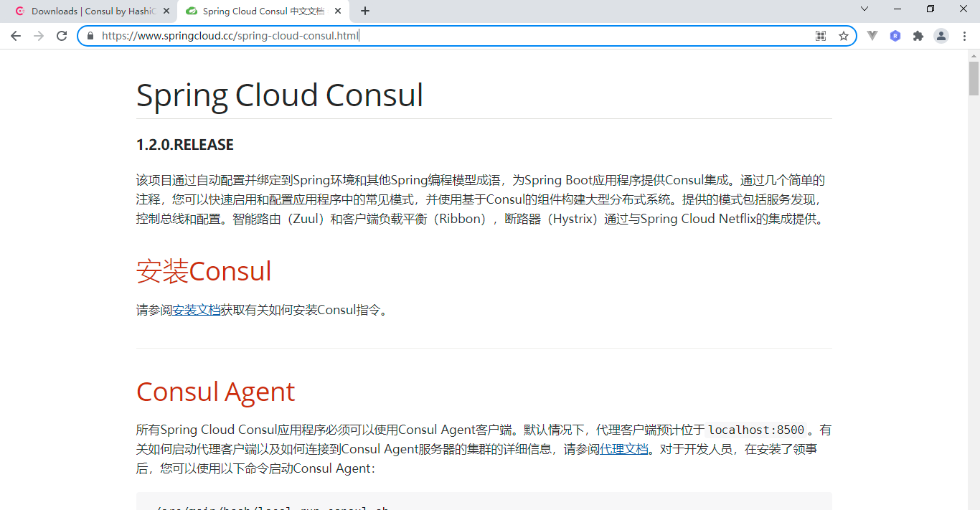Open the 代理文档 link

click(x=624, y=449)
